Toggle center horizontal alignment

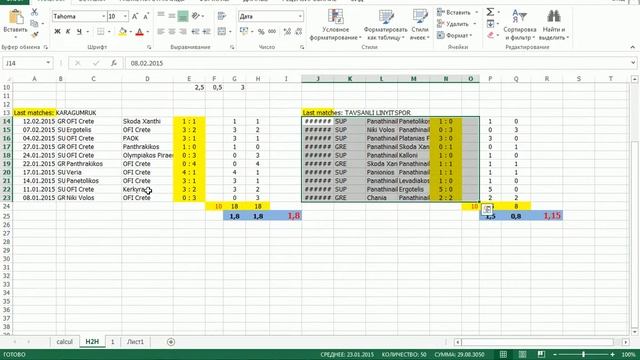(x=172, y=31)
